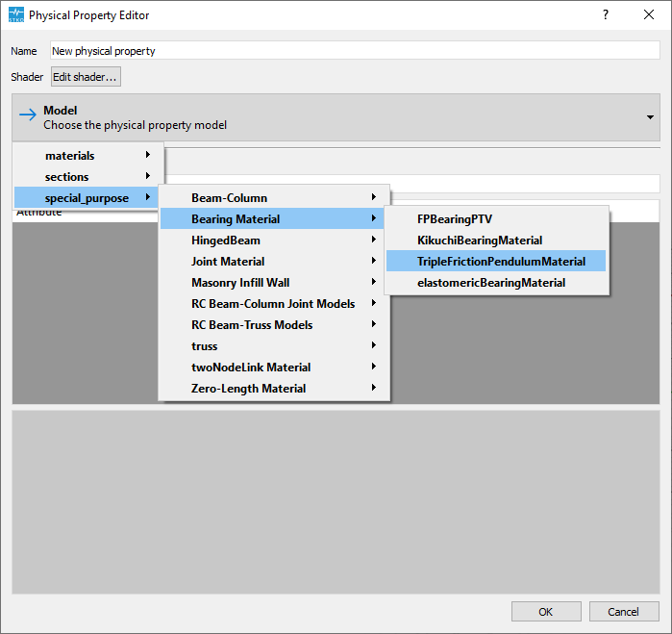Click the Name input field
This screenshot has height=634, width=672.
[355, 51]
